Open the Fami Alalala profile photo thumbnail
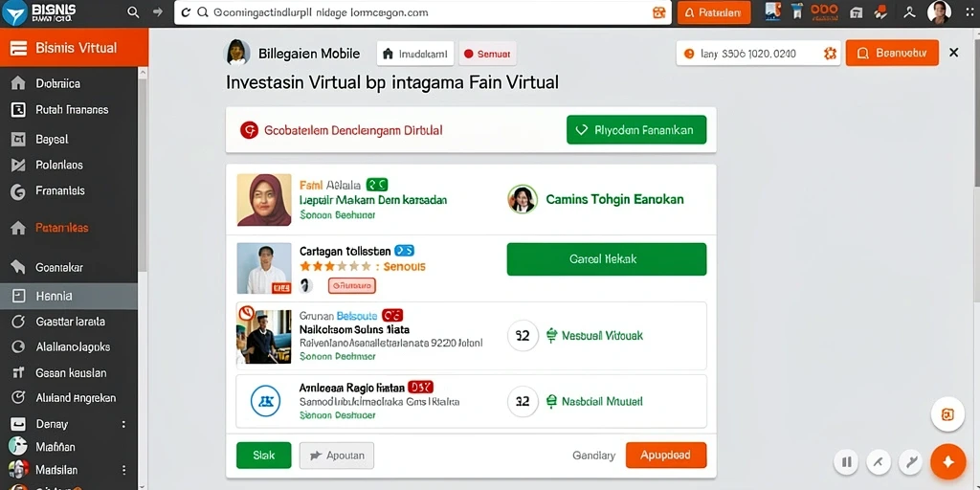Viewport: 980px width, 490px height. click(x=264, y=200)
